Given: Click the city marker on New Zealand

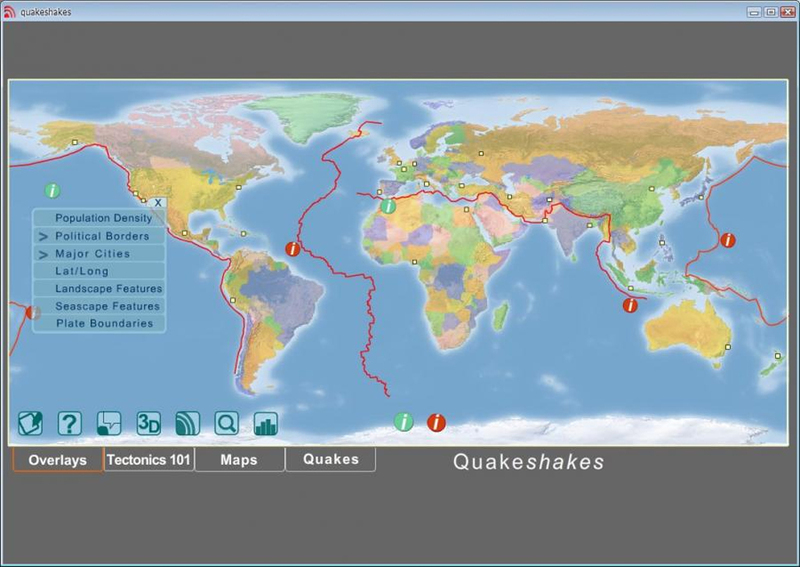Looking at the screenshot, I should [778, 356].
